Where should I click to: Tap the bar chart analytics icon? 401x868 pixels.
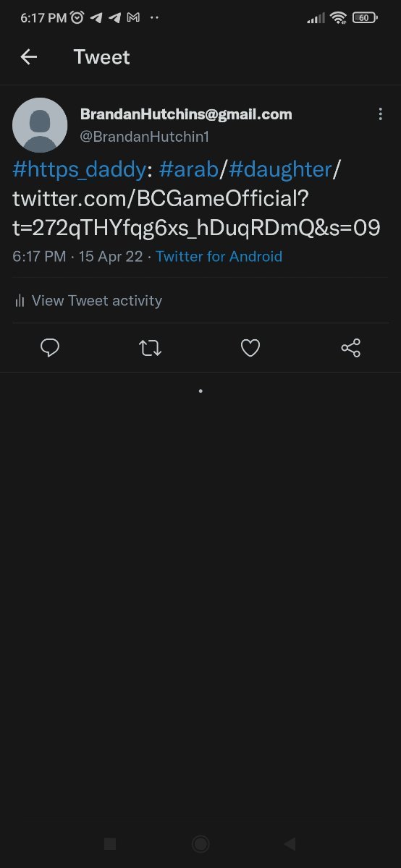tap(20, 301)
